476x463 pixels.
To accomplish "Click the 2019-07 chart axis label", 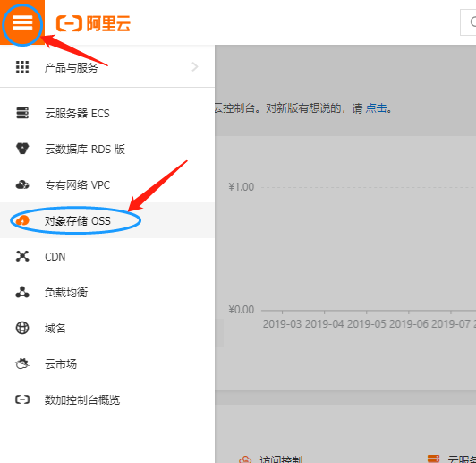I will coord(451,324).
